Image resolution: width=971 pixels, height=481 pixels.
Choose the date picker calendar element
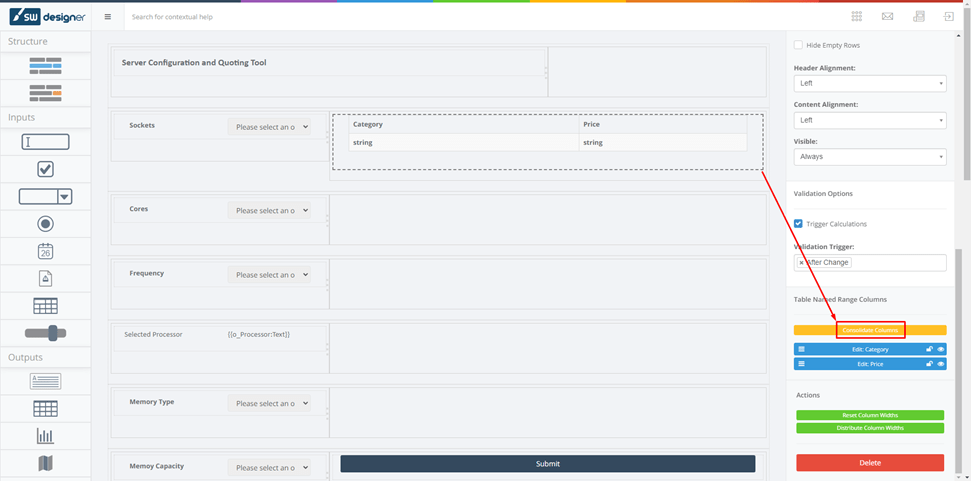[x=45, y=252]
